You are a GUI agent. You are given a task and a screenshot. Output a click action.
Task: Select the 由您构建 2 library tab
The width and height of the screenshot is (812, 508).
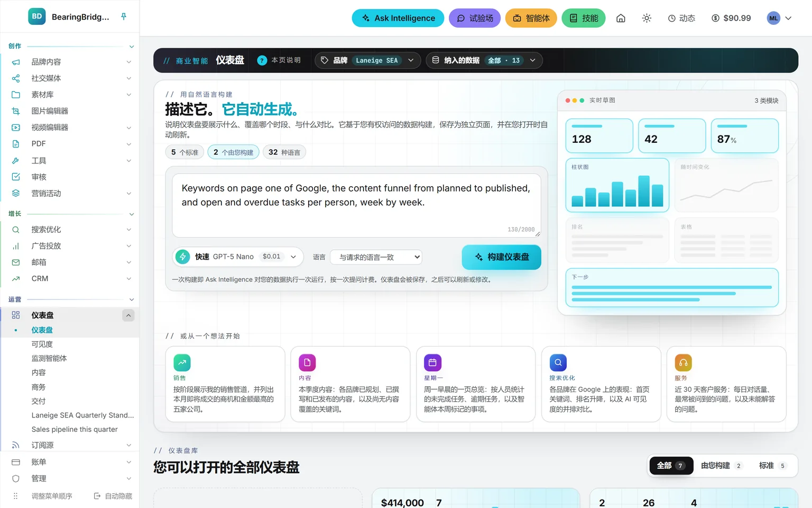click(x=722, y=466)
